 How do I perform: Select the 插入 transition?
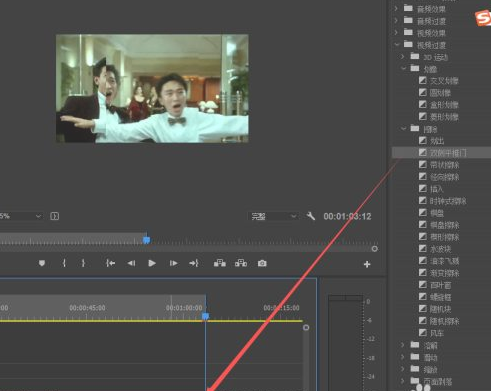[x=436, y=189]
